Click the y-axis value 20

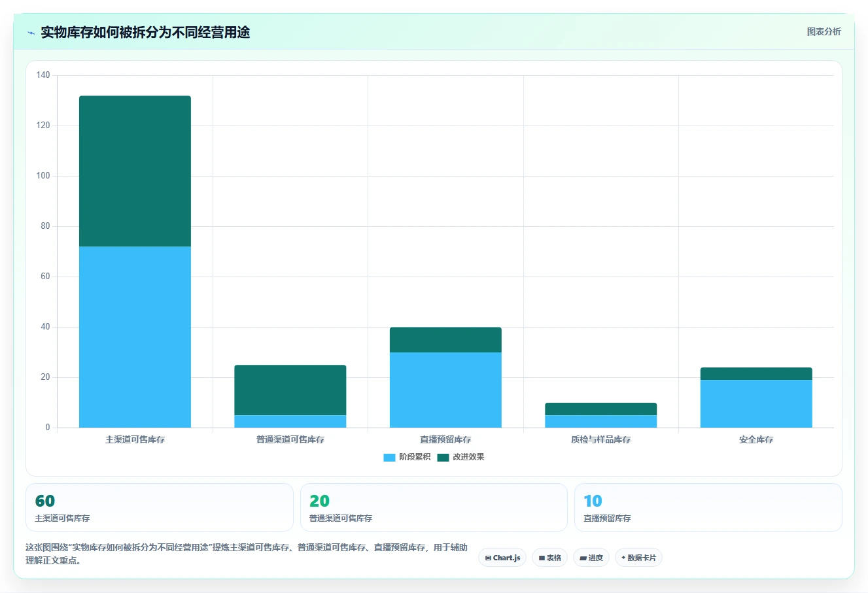pos(45,377)
